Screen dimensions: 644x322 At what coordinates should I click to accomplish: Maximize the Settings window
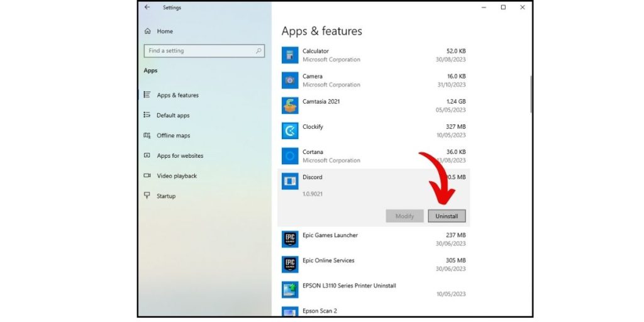[x=503, y=8]
